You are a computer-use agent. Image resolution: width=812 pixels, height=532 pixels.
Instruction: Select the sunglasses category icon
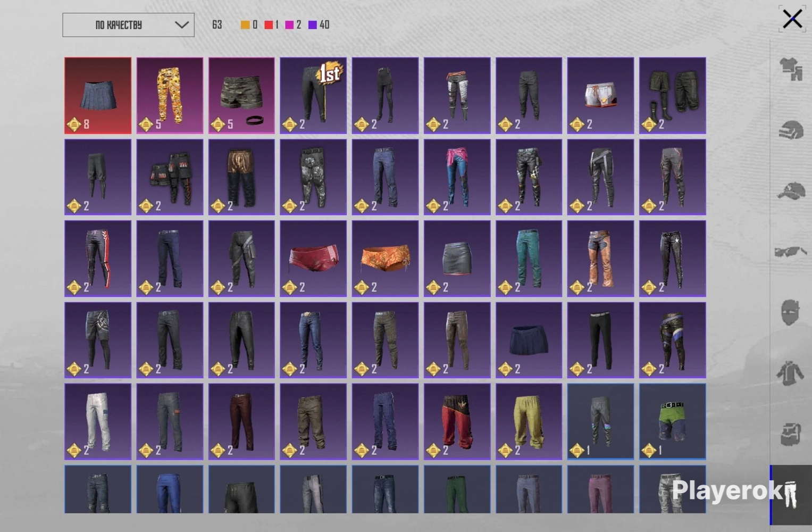pyautogui.click(x=791, y=251)
